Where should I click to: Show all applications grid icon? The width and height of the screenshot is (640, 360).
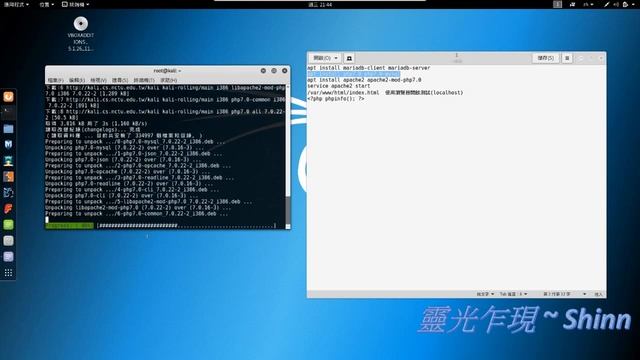(x=8, y=273)
